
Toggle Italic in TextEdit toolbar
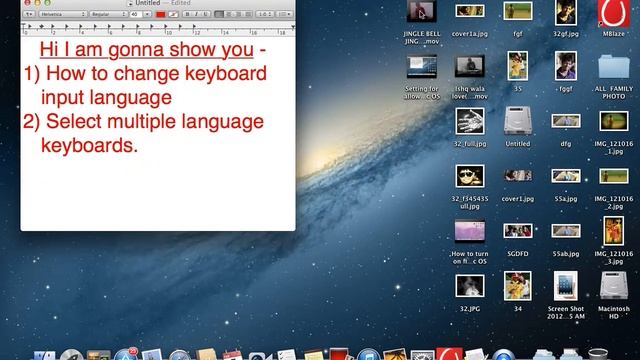(x=196, y=14)
